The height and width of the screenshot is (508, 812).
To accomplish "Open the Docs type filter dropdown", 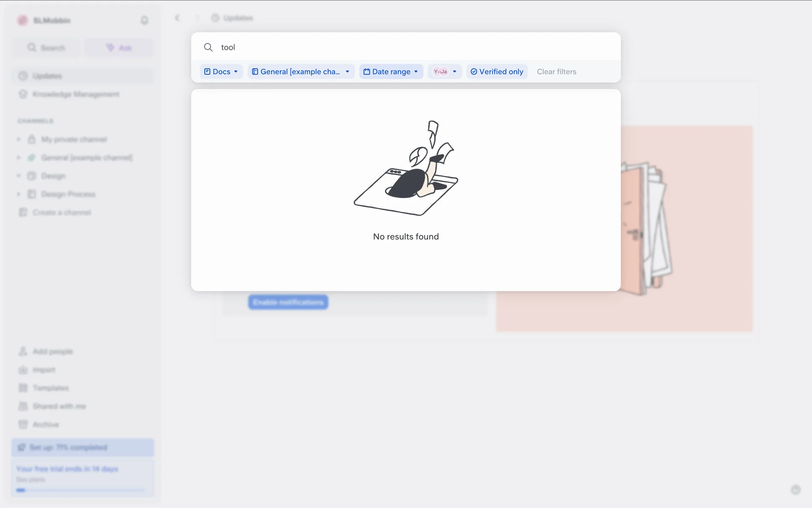I will [x=221, y=72].
